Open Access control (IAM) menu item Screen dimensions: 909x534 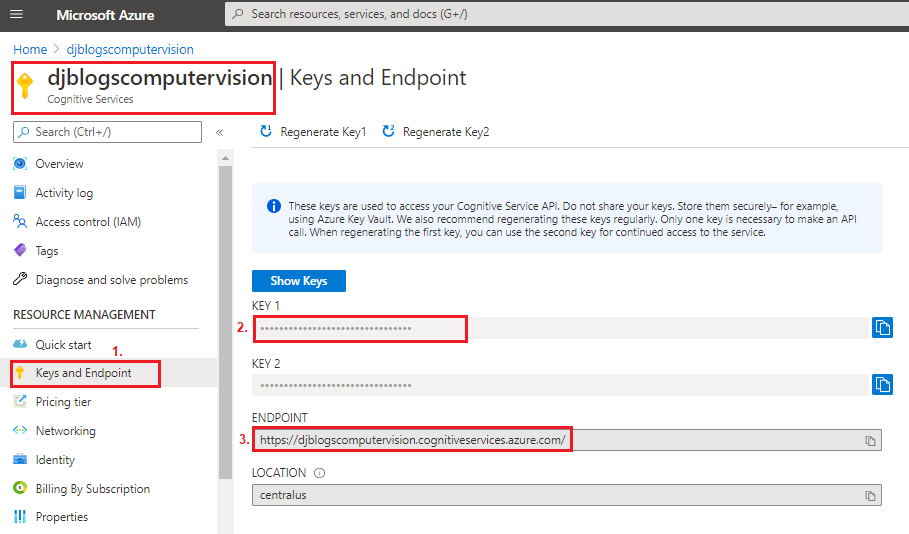pos(88,222)
